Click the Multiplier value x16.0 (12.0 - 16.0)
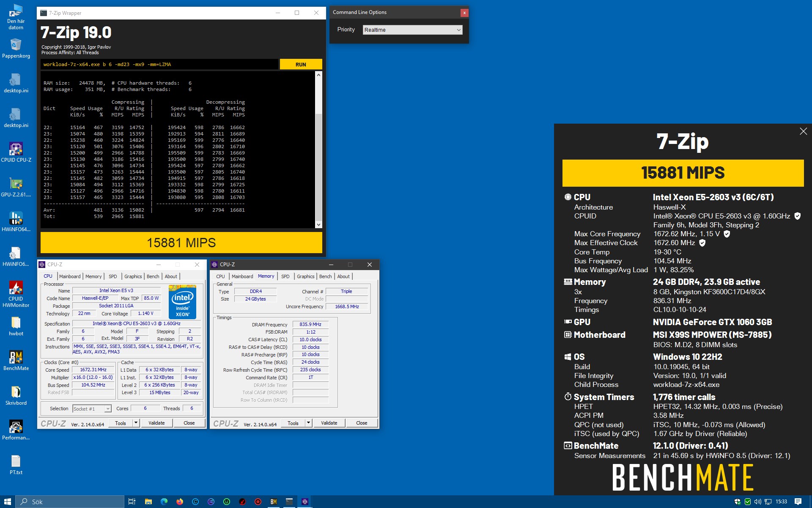This screenshot has height=508, width=812. pyautogui.click(x=93, y=377)
